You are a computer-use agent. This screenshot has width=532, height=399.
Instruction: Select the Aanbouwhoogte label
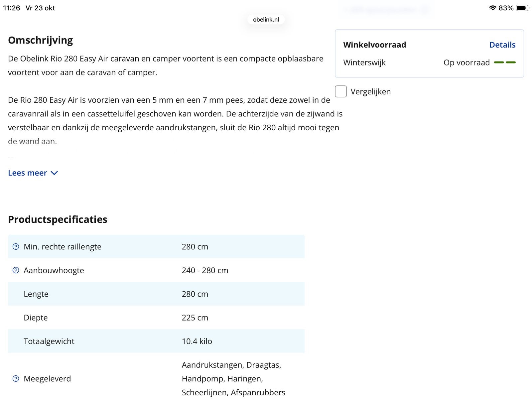[x=54, y=270]
